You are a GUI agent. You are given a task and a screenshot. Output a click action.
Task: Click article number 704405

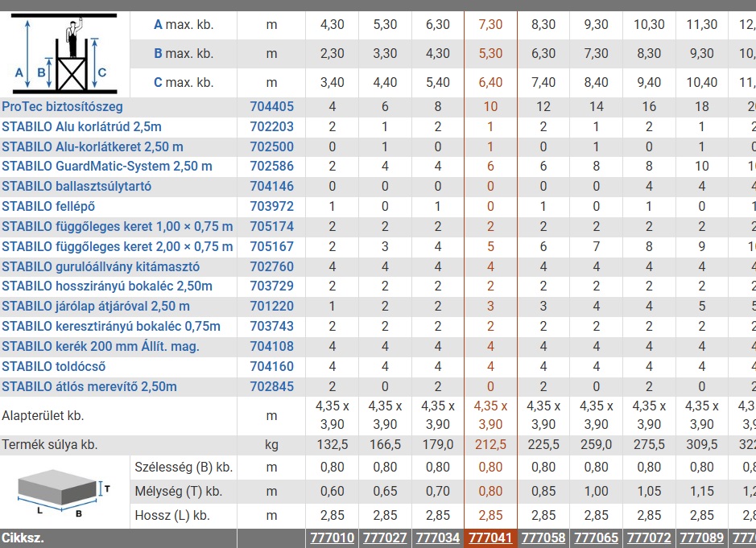(x=272, y=106)
